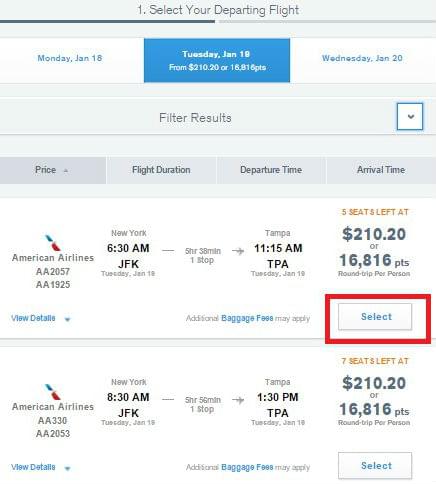This screenshot has height=484, width=436.
Task: Select the 8:30 AM flight
Action: 375,466
